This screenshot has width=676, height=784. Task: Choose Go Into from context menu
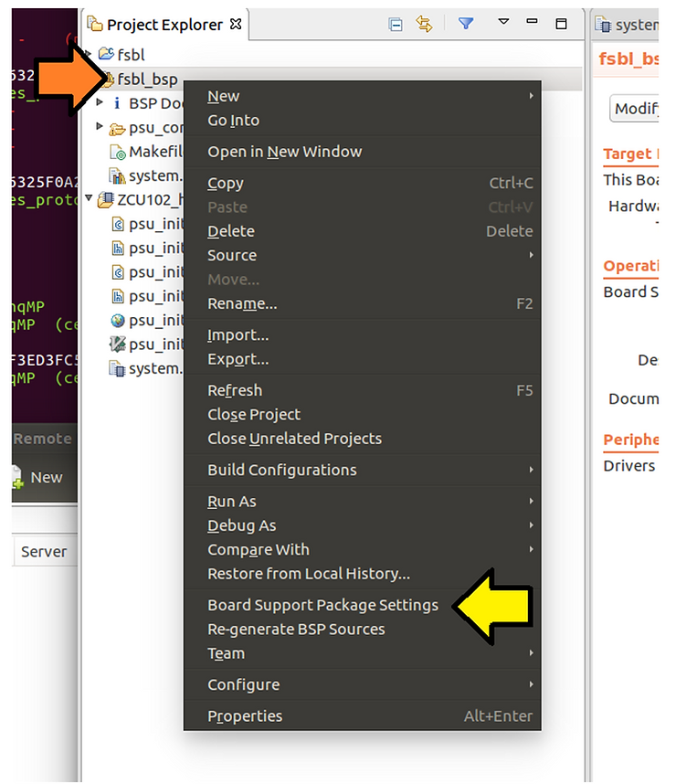coord(363,121)
